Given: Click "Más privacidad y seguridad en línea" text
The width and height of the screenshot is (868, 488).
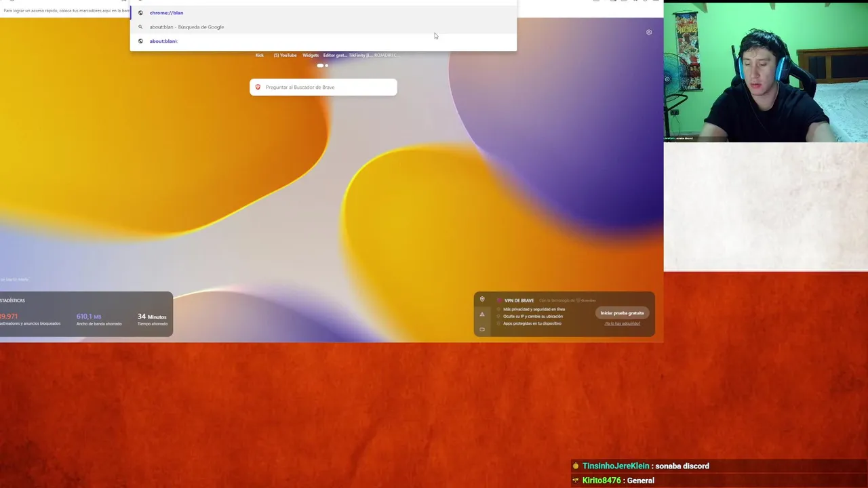Looking at the screenshot, I should pyautogui.click(x=534, y=309).
